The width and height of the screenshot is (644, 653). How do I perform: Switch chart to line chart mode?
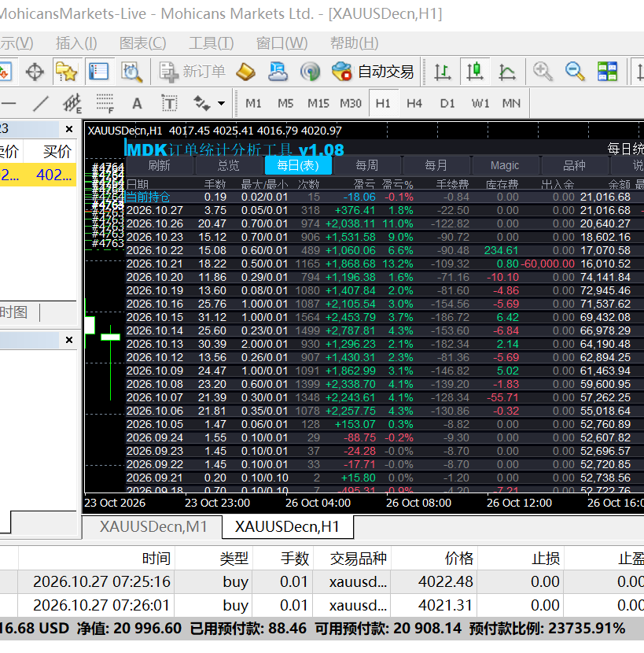click(507, 72)
